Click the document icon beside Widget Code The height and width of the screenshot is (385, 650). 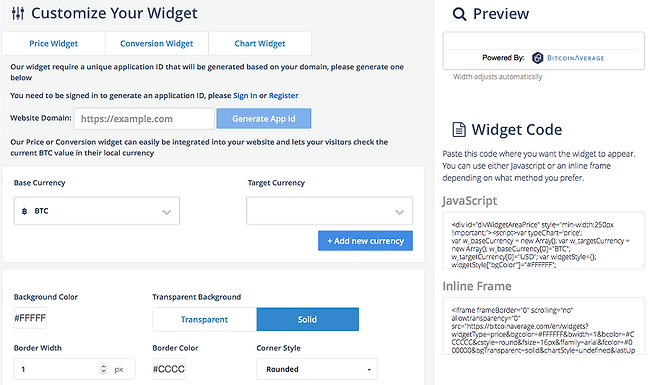pyautogui.click(x=458, y=130)
